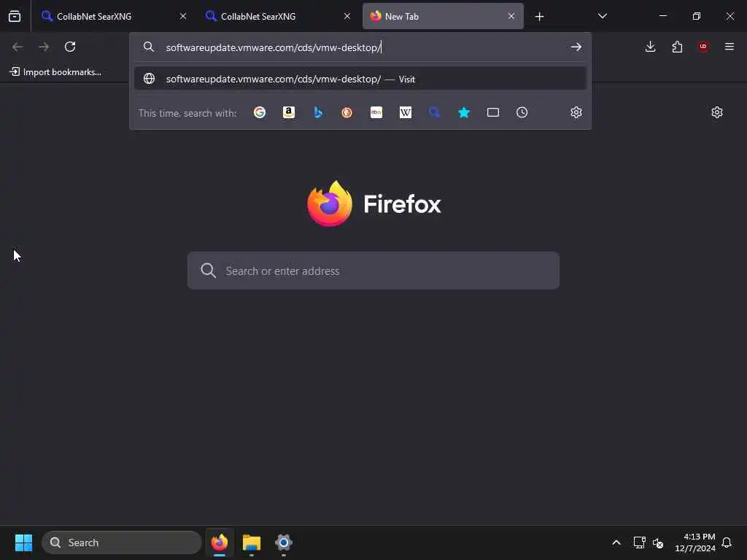
Task: Search in History with the clock icon
Action: click(x=522, y=112)
